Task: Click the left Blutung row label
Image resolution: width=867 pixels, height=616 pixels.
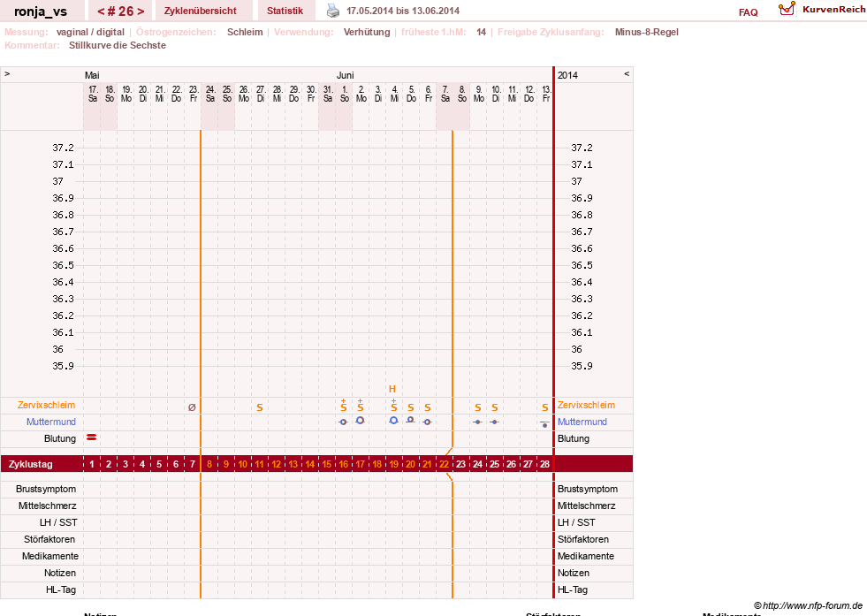Action: (60, 438)
